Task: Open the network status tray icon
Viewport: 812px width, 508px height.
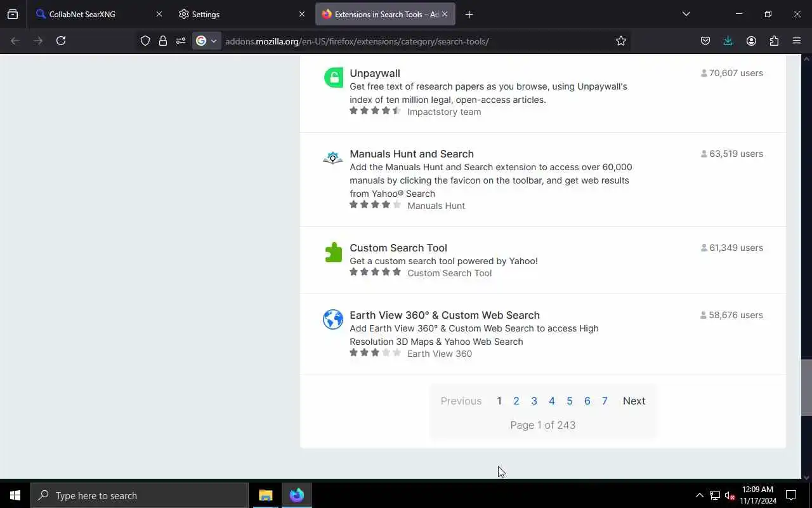Action: (715, 495)
